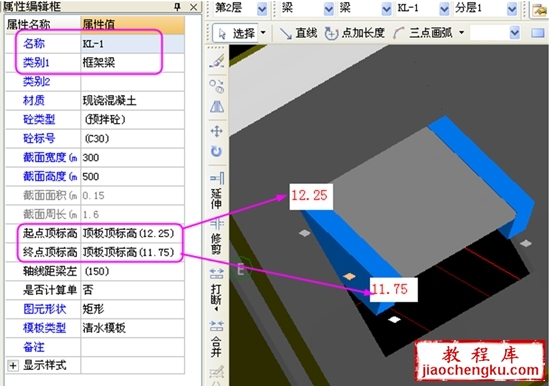Open the 分层1 layer dropdown
The height and width of the screenshot is (386, 550).
click(x=512, y=8)
